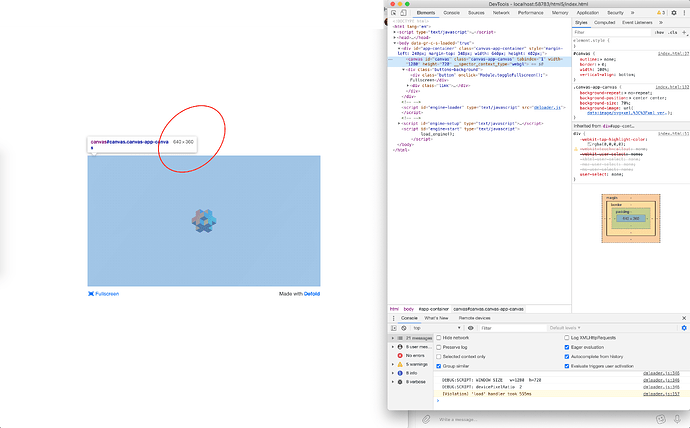Disable the Eager evaluation checkbox

pos(567,348)
